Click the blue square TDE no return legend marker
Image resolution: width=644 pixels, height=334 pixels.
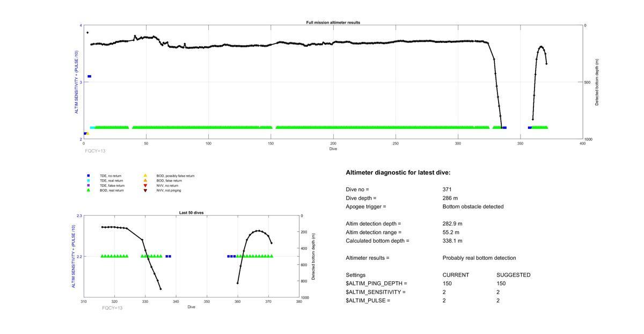click(89, 176)
